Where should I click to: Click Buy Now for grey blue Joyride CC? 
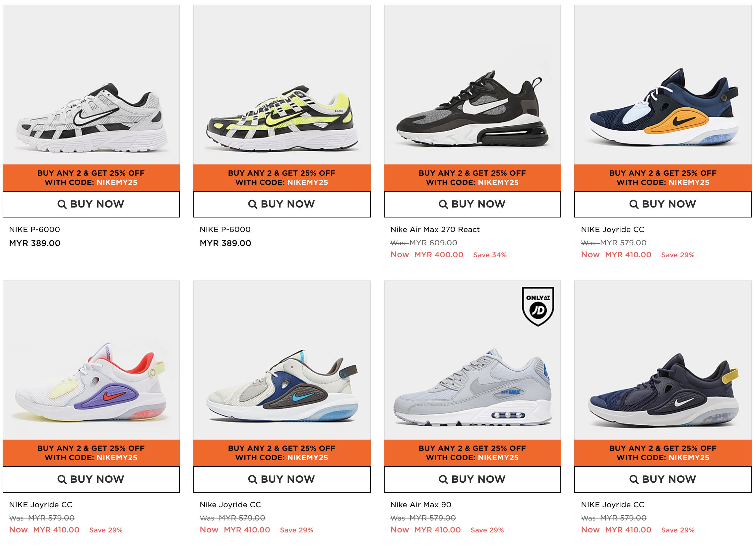point(282,479)
